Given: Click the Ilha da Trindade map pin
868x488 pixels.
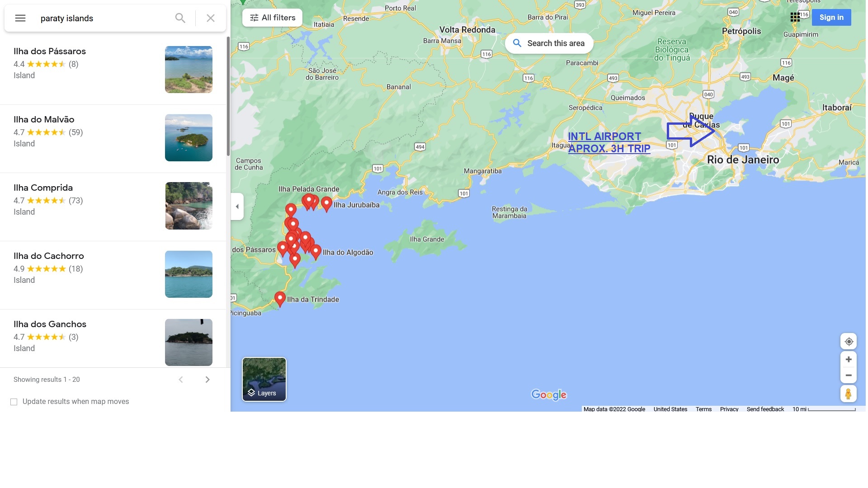Looking at the screenshot, I should click(x=280, y=299).
